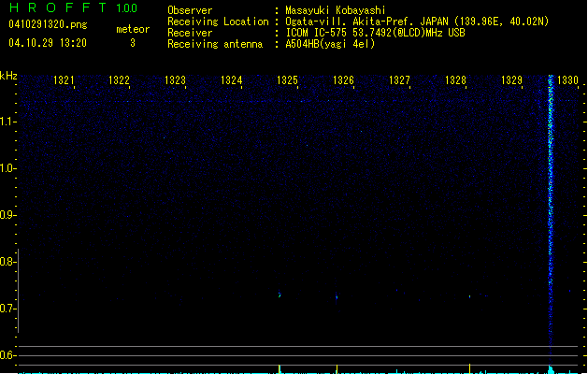Click the meteor echo spot near 1326
The height and width of the screenshot is (374, 588).
(x=337, y=297)
